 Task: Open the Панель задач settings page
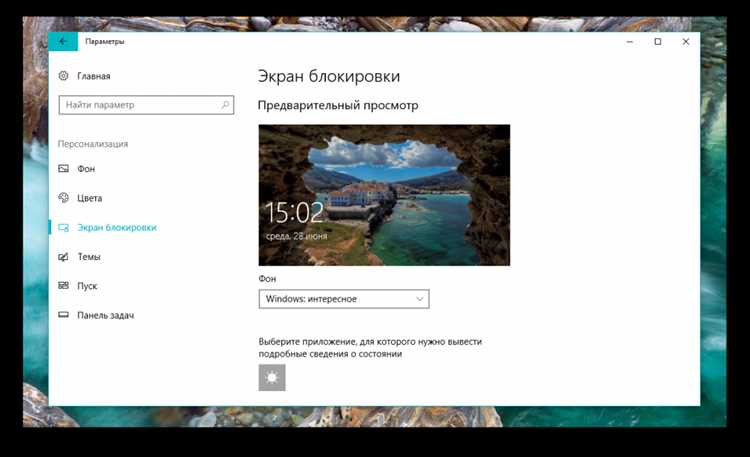pos(106,315)
